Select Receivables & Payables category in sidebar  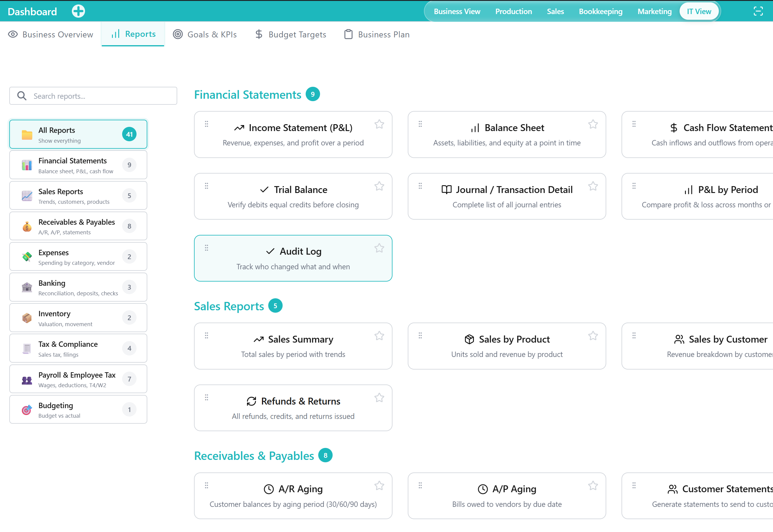78,226
